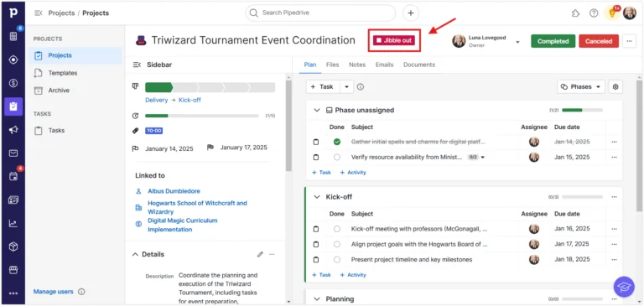Open the Phases view dropdown
Screen dimensions: 644x306
[x=581, y=86]
